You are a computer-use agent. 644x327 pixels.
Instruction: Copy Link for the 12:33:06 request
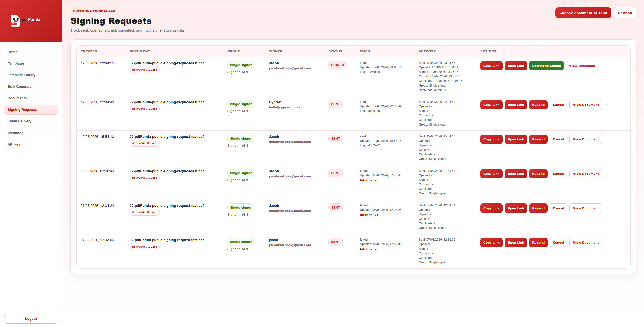(491, 243)
